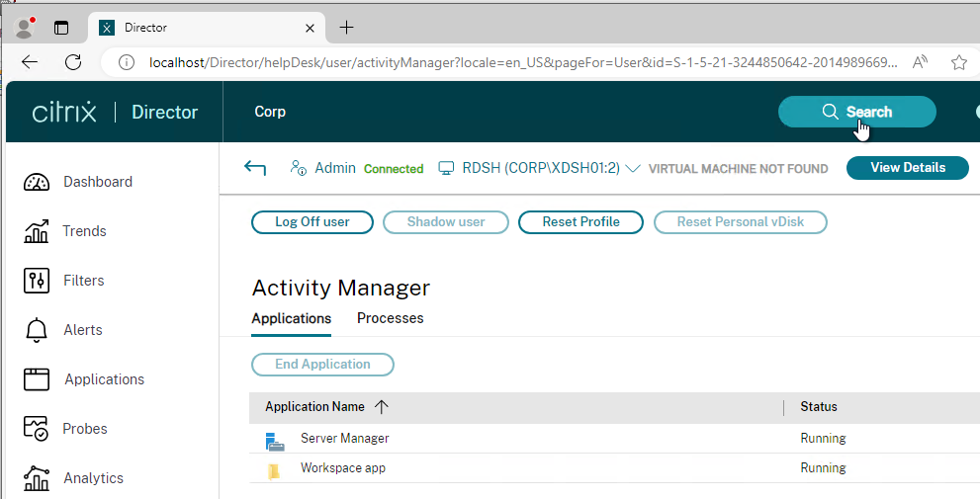Image resolution: width=980 pixels, height=499 pixels.
Task: Click the Workspace app folder icon
Action: click(x=274, y=471)
